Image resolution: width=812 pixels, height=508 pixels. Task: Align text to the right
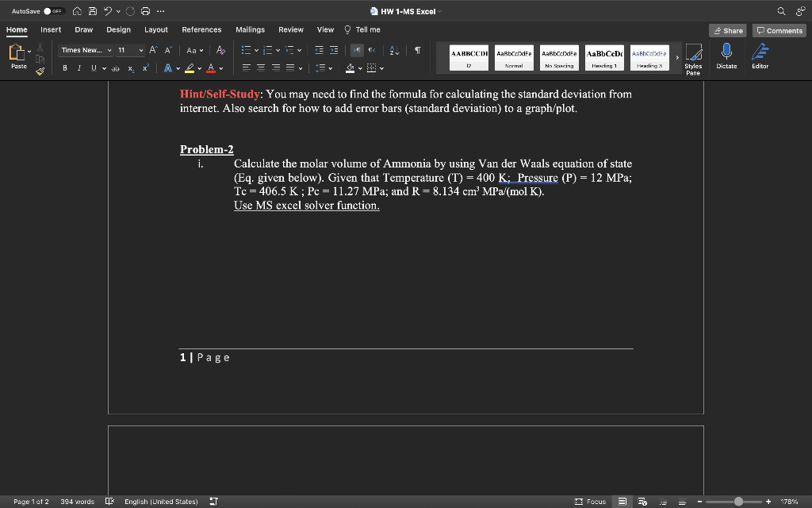276,68
